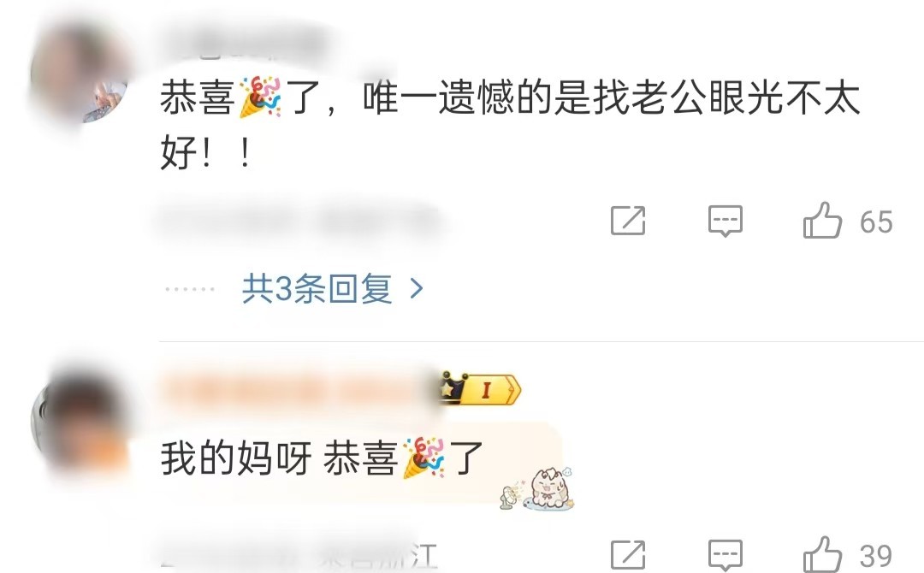Click the cat sticker on the comment bubble

538,488
